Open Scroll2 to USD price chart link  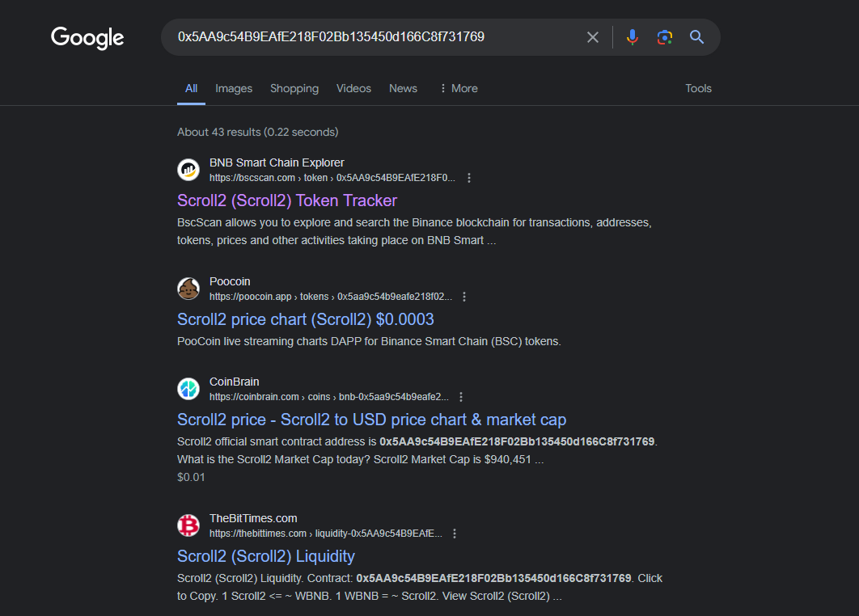tap(371, 420)
